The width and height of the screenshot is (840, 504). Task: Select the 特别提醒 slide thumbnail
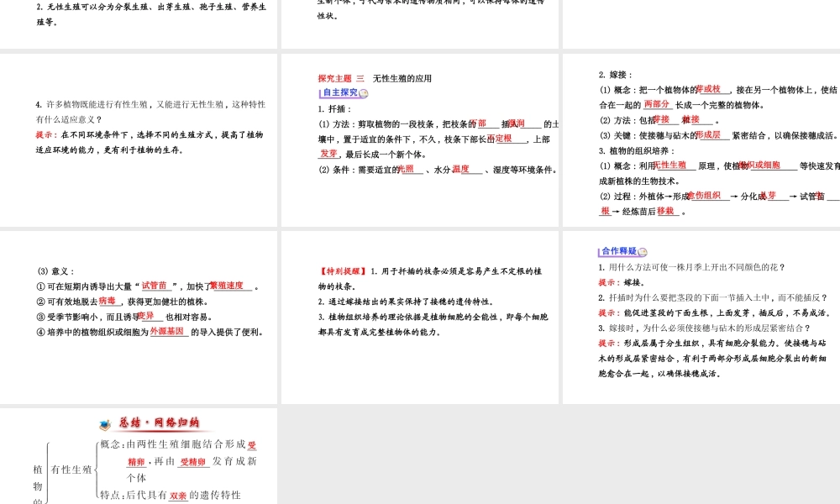(420, 317)
